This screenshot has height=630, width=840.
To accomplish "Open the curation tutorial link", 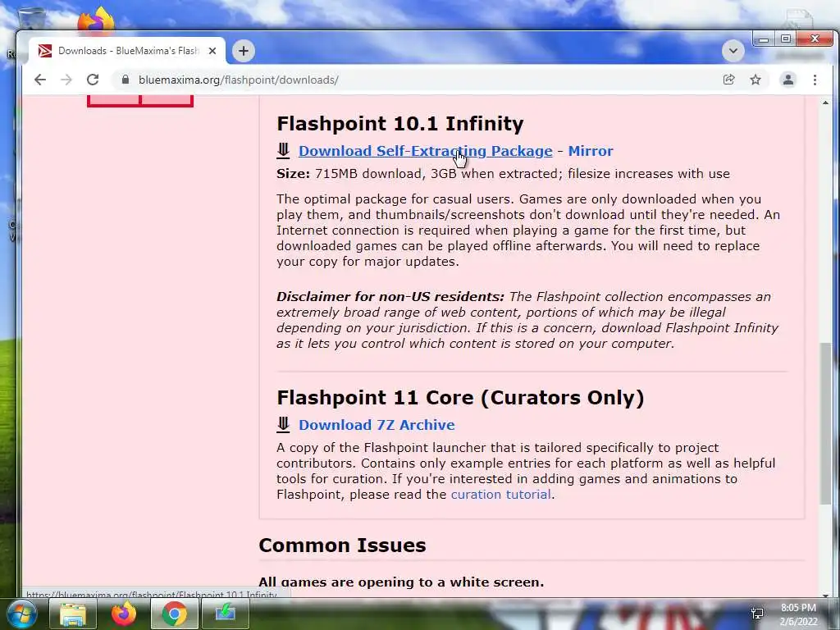I will [501, 495].
